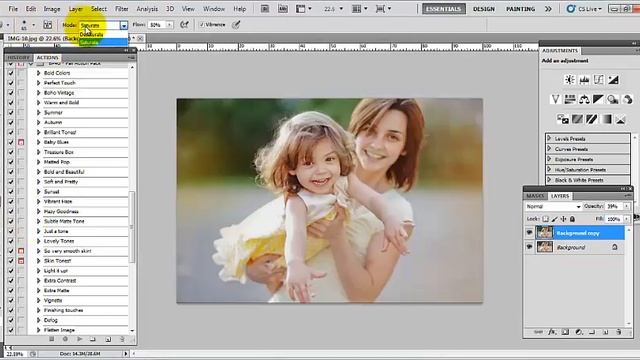
Task: Add a Photo Filter adjustment
Action: [613, 99]
